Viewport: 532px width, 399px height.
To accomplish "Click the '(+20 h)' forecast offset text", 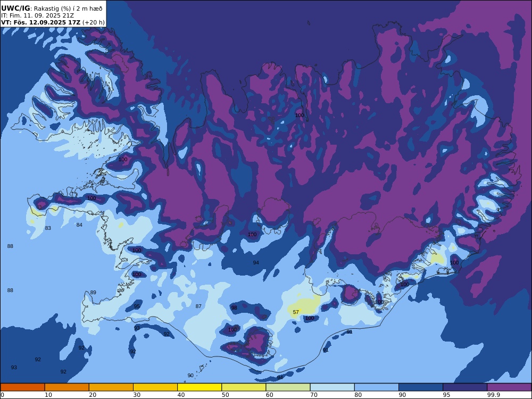I will point(93,22).
